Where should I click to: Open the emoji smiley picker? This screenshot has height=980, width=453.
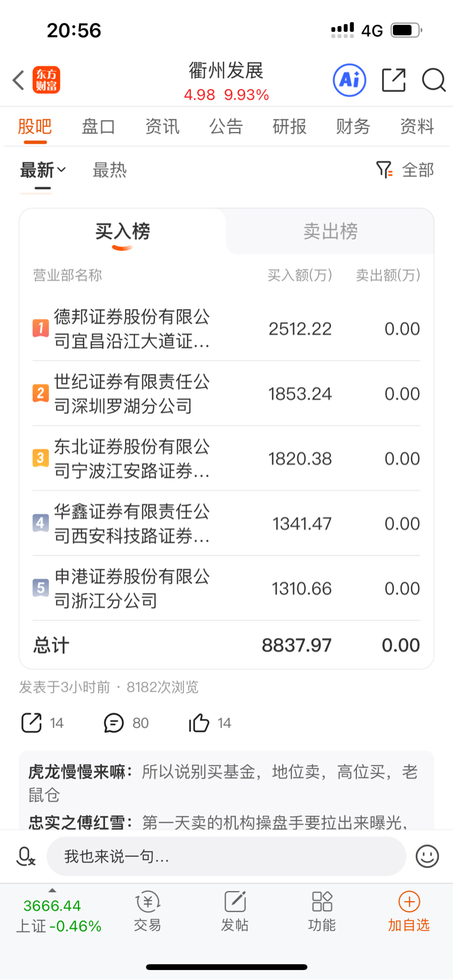(427, 856)
